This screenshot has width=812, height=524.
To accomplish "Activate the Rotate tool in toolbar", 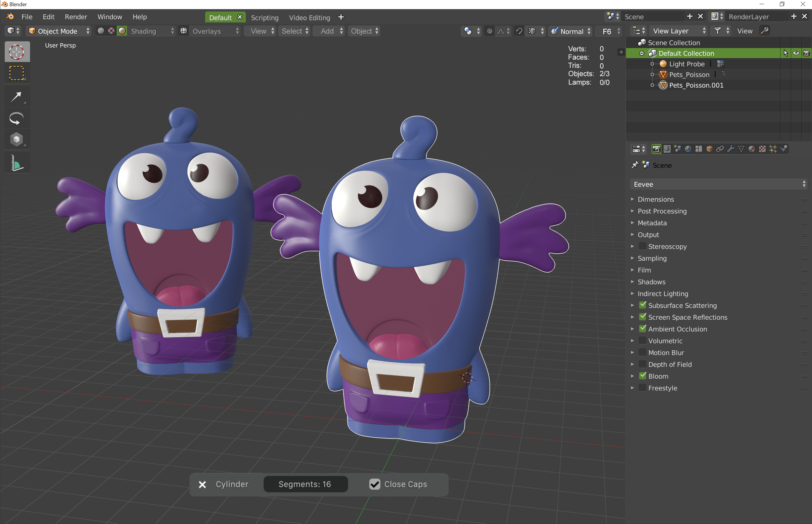I will click(x=17, y=119).
